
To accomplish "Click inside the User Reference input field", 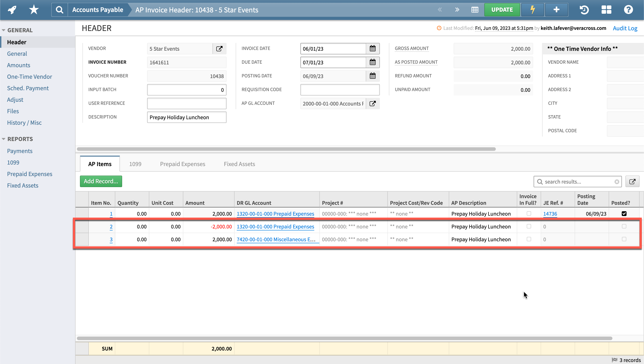I will click(186, 103).
